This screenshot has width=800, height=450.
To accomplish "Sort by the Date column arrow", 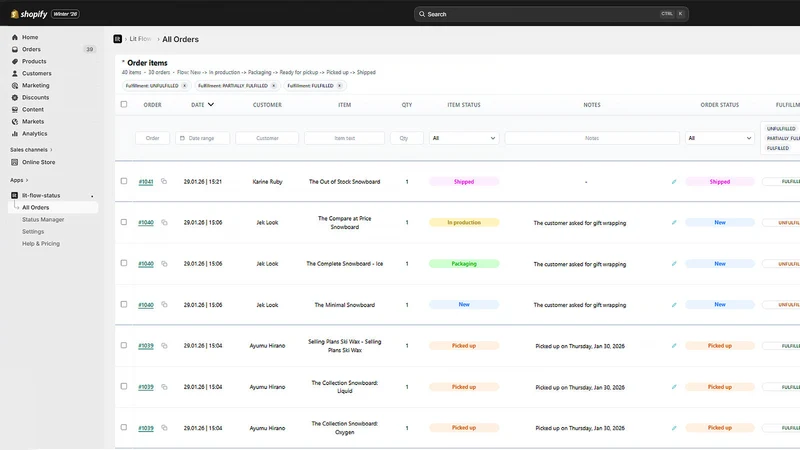I will click(211, 105).
